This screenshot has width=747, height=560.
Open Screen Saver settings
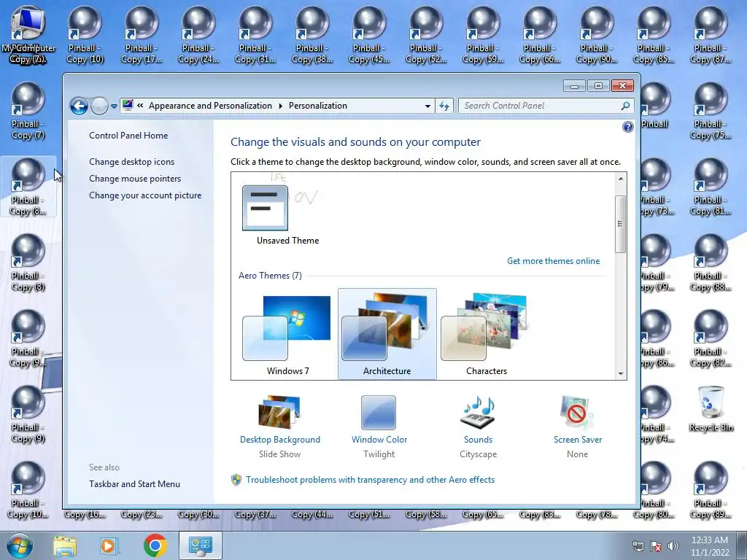578,426
